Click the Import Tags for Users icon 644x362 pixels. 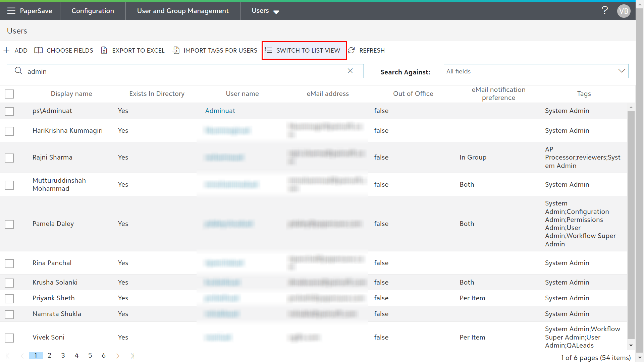[176, 50]
